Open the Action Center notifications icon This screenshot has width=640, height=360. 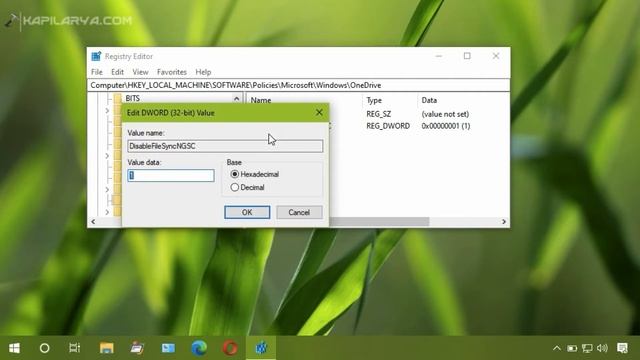pyautogui.click(x=622, y=348)
